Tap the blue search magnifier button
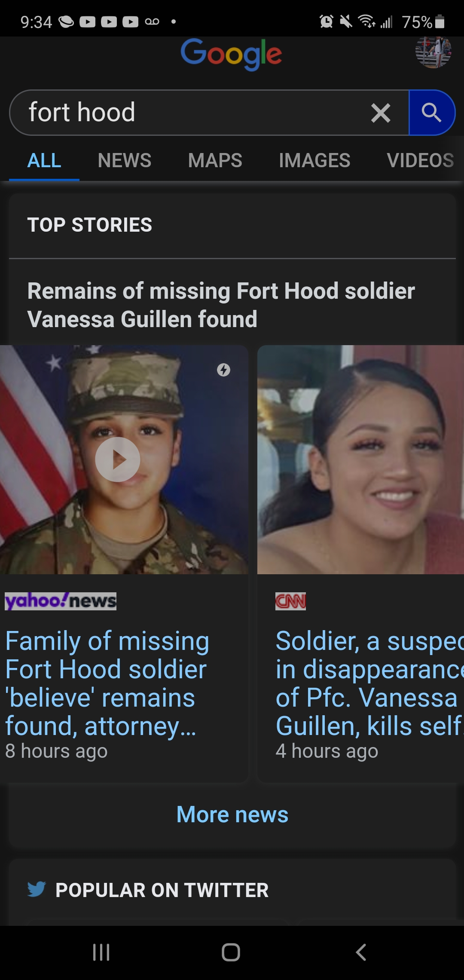The image size is (464, 980). pyautogui.click(x=432, y=113)
